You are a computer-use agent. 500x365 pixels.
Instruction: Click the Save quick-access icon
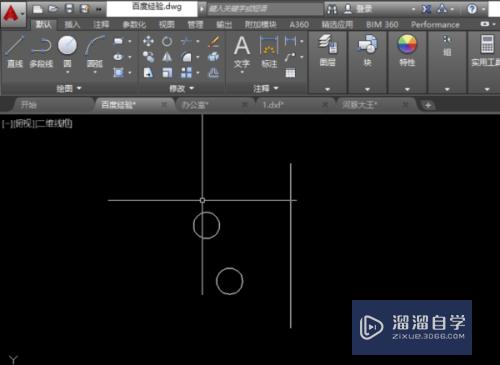tap(69, 9)
